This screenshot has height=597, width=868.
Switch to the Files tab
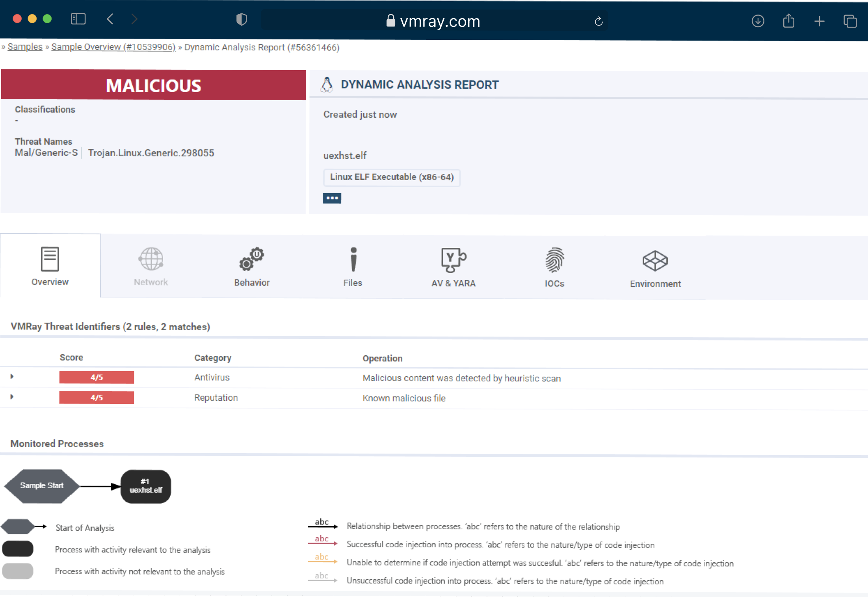(353, 267)
